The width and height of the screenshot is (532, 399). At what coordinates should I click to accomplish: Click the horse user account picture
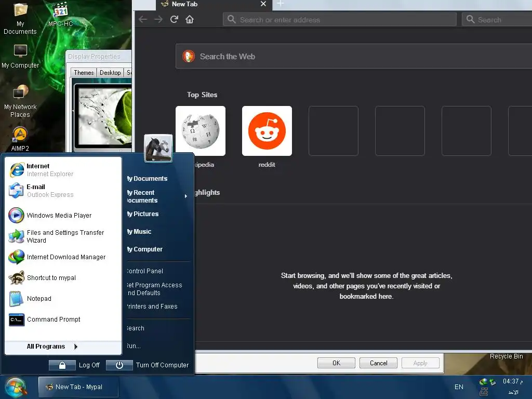click(x=158, y=148)
